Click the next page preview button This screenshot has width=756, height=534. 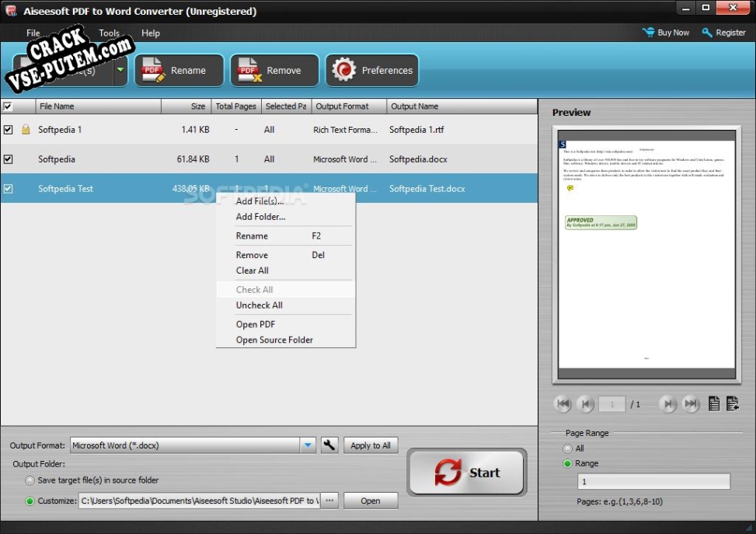pos(667,404)
